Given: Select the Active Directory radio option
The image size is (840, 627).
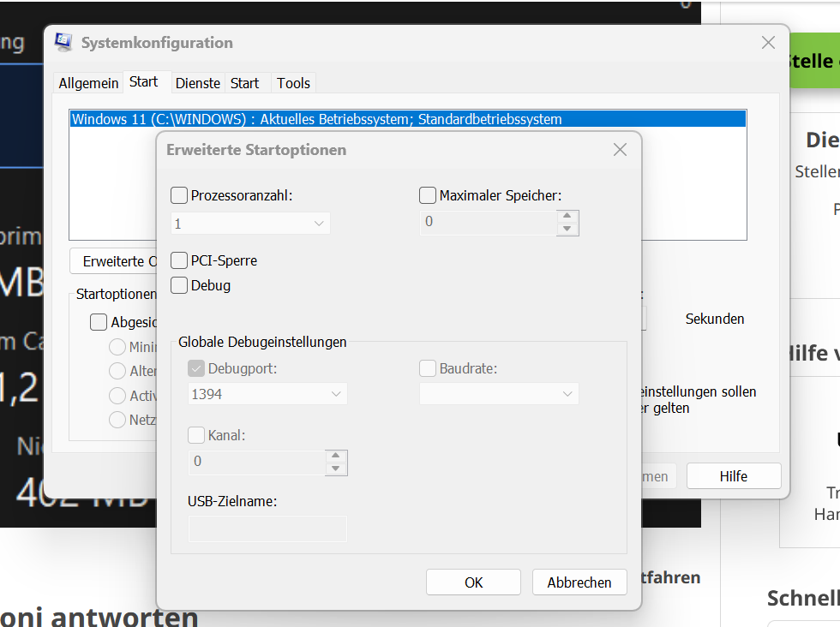Looking at the screenshot, I should click(117, 396).
